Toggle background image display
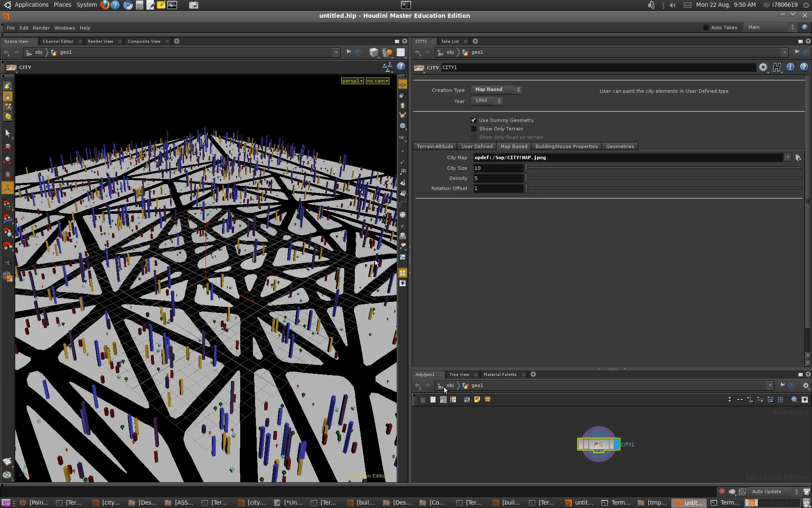Screen dimensions: 812x508 point(403,257)
